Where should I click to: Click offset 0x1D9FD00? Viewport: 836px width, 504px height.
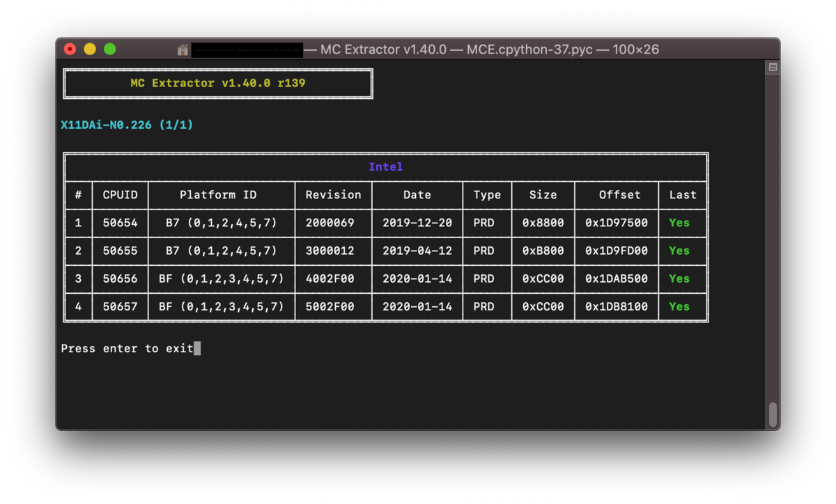(x=617, y=251)
